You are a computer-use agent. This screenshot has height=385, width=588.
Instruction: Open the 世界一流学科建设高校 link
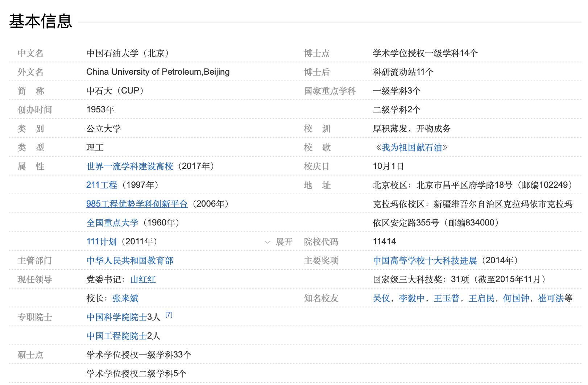pyautogui.click(x=130, y=166)
